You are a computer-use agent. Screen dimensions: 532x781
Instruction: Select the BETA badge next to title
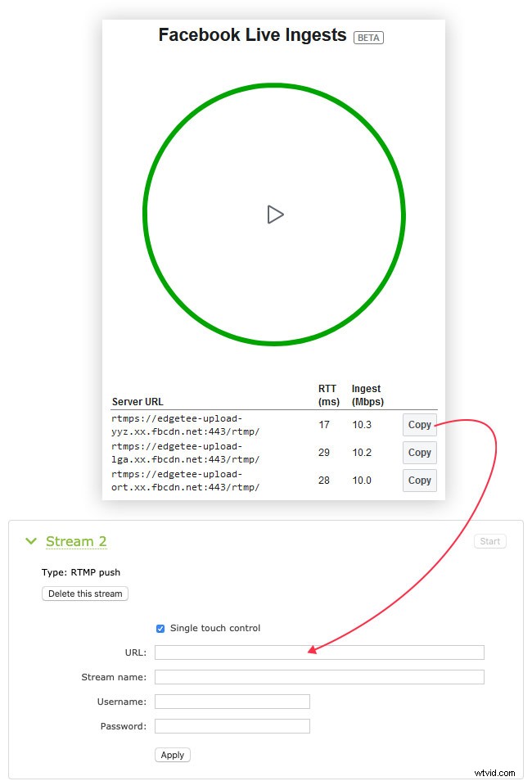pos(368,38)
